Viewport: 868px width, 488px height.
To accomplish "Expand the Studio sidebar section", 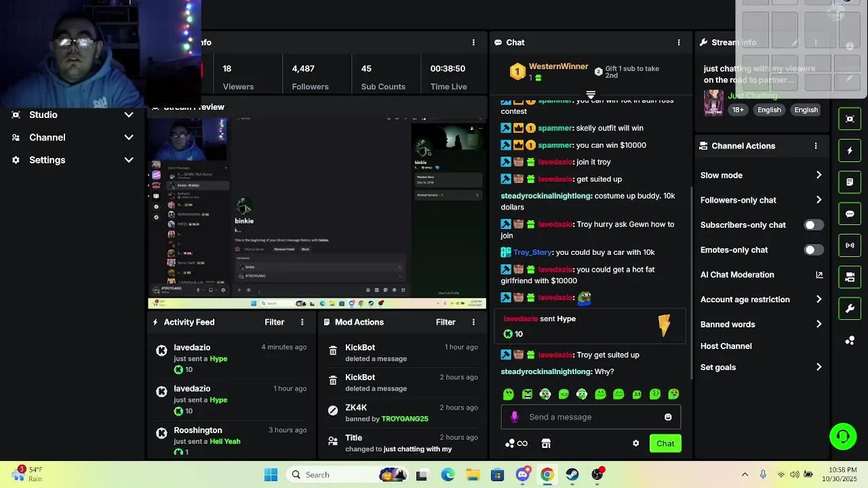I will coord(73,115).
